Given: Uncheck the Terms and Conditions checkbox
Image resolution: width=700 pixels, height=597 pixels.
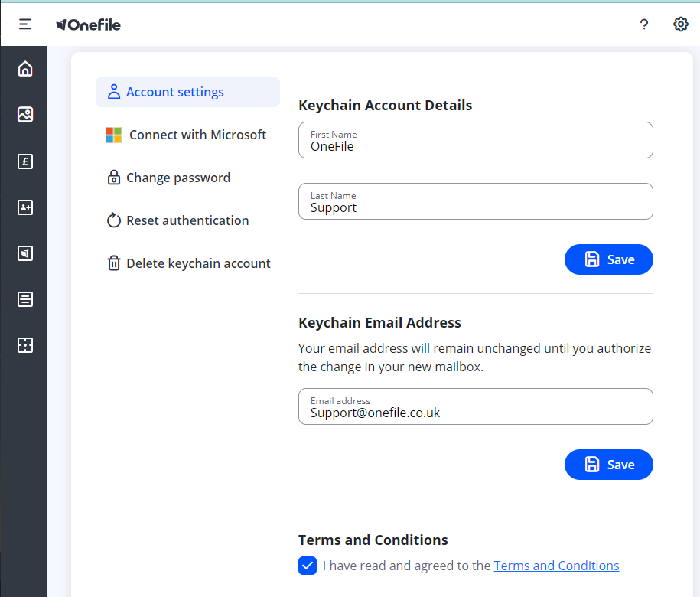Looking at the screenshot, I should coord(307,566).
